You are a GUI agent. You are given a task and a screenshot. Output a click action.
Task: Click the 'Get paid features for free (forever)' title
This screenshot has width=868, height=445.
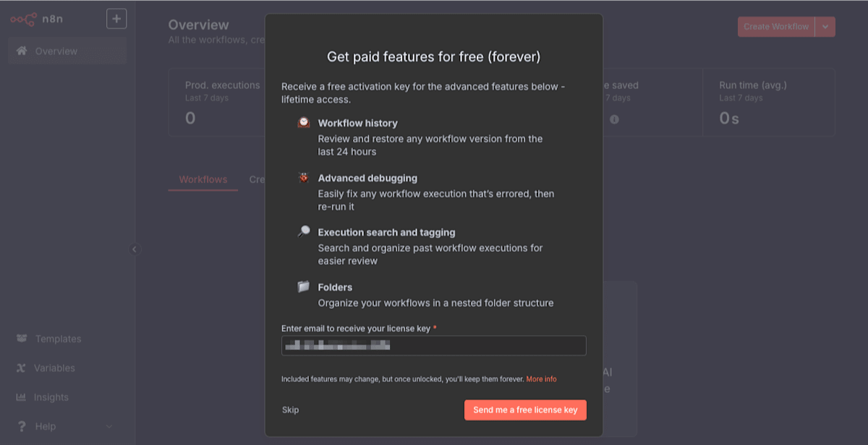pos(434,56)
